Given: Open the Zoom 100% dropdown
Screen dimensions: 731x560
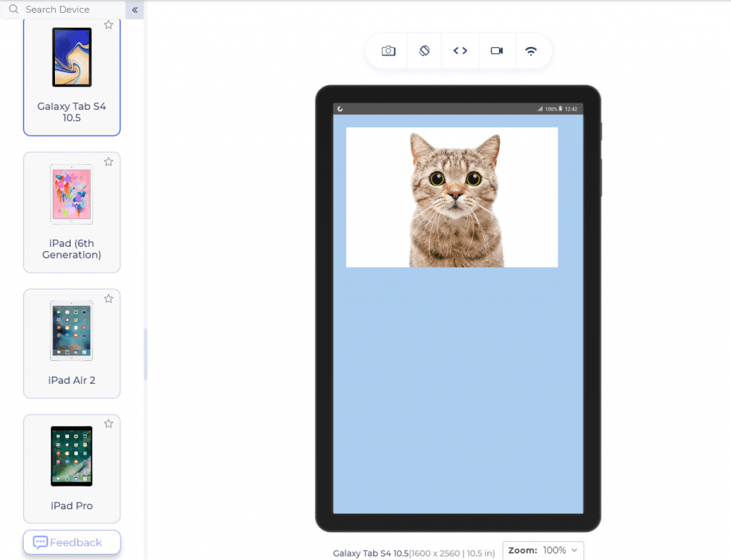Looking at the screenshot, I should pyautogui.click(x=543, y=550).
